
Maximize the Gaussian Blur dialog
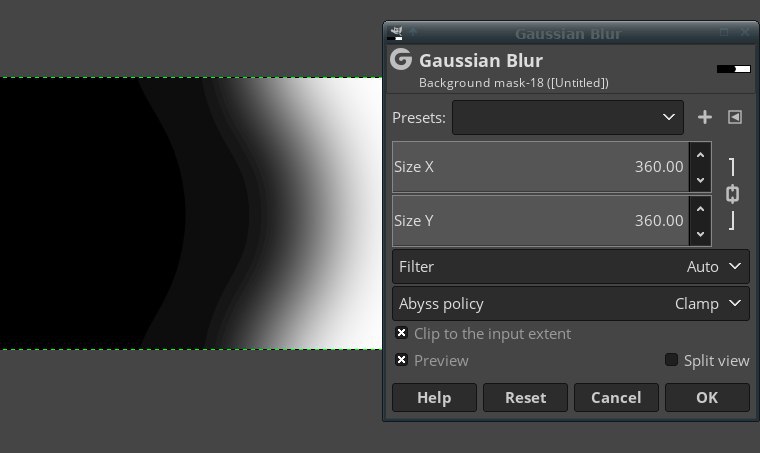pos(724,32)
